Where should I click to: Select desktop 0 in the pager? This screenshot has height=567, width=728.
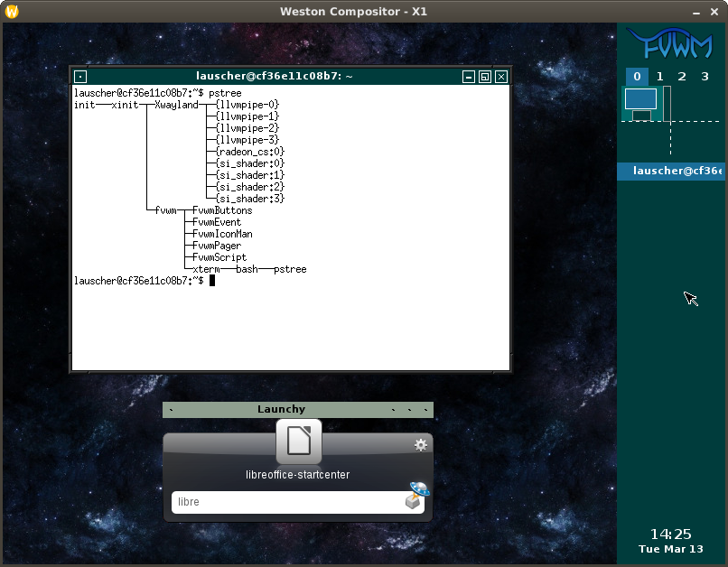(x=637, y=77)
